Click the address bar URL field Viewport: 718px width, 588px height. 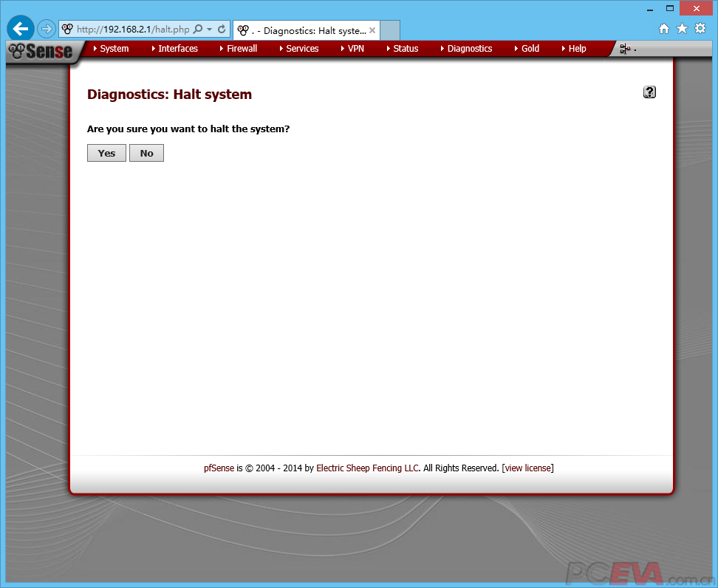click(133, 30)
